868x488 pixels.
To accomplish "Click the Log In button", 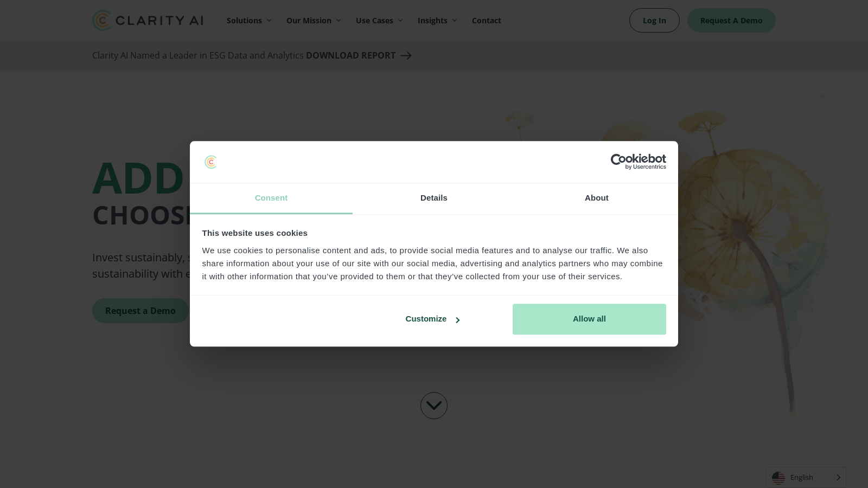I will point(654,21).
